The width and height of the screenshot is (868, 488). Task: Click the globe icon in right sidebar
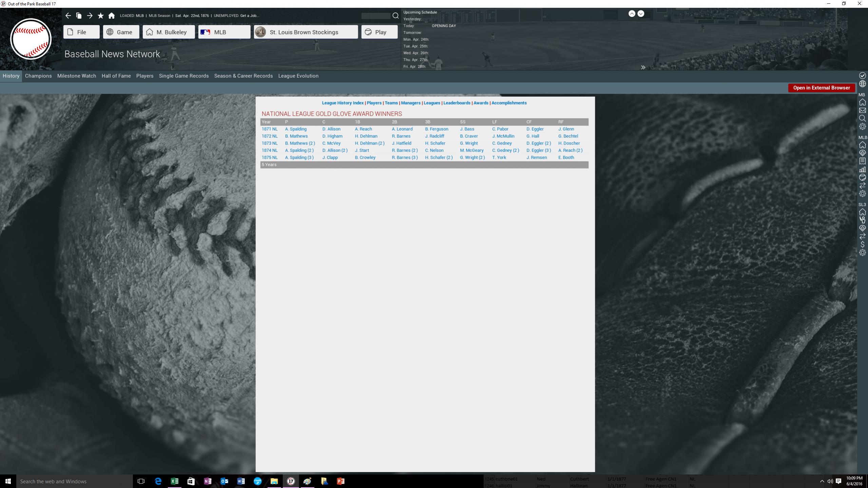pyautogui.click(x=862, y=84)
